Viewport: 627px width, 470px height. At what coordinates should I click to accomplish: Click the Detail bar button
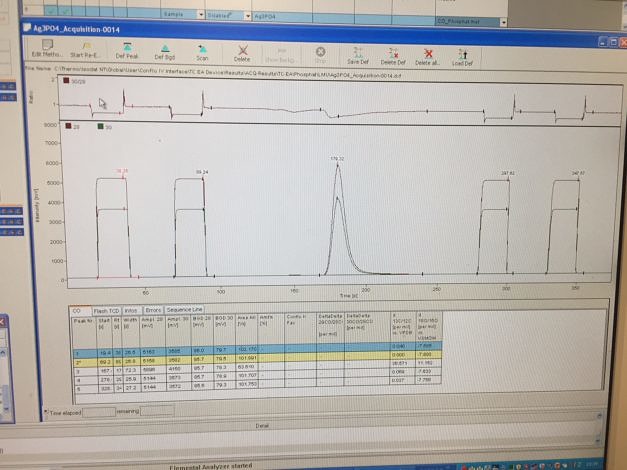click(x=262, y=425)
